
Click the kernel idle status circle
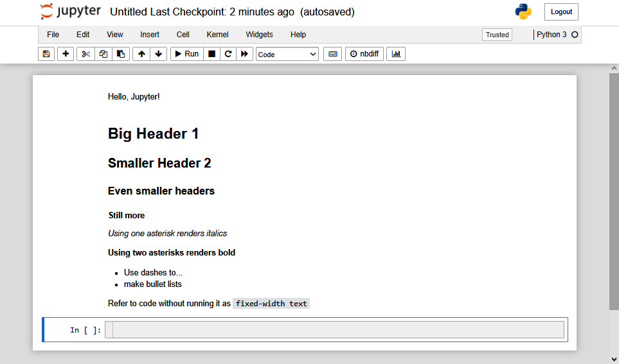click(575, 35)
